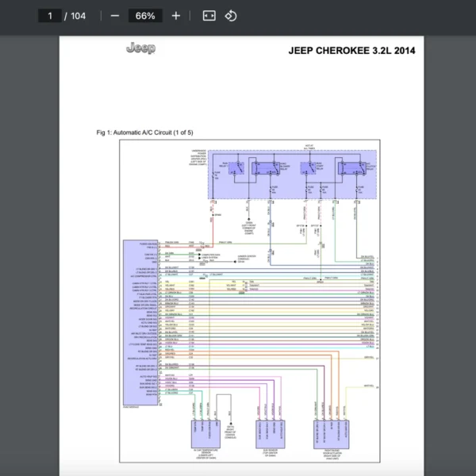Viewport: 476px width, 476px height.
Task: Select the JEEP CHEROKEE 3.2L 2014 title
Action: click(351, 52)
